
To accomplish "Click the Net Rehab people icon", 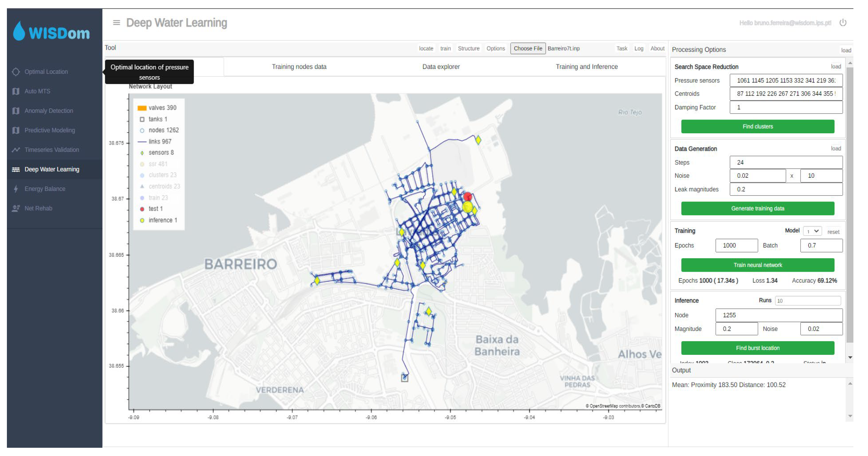I will click(16, 208).
